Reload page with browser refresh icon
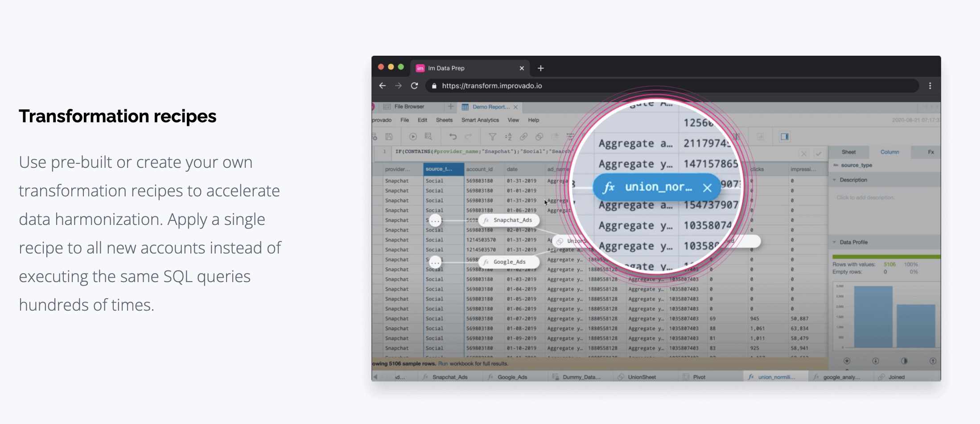980x424 pixels. point(414,86)
